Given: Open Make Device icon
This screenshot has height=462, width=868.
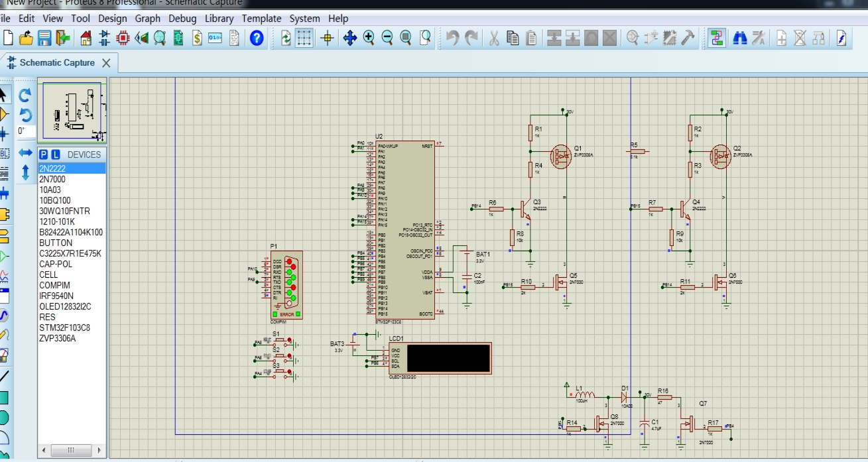Looking at the screenshot, I should tap(651, 38).
